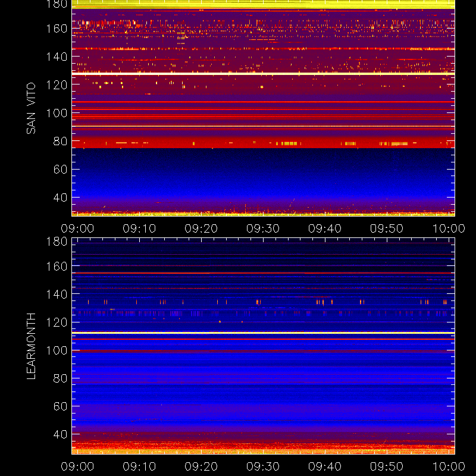Screen dimensions: 476x476
Task: Select the 60 tick label on San Vito axis
Action: [x=61, y=170]
